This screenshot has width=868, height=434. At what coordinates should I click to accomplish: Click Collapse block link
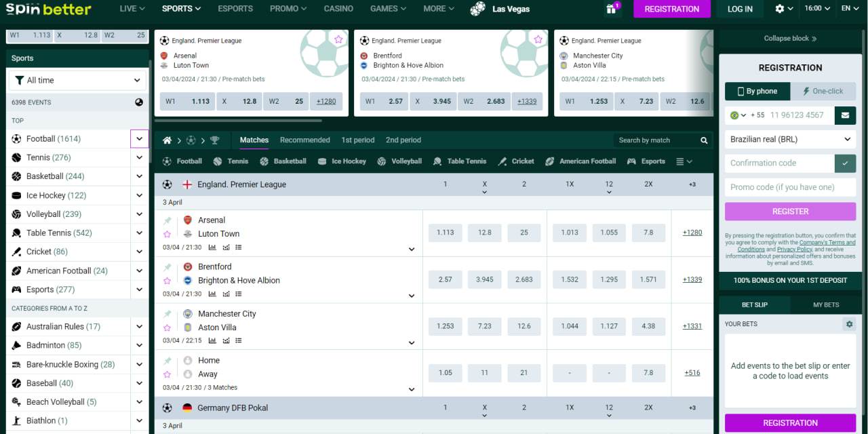(x=790, y=39)
